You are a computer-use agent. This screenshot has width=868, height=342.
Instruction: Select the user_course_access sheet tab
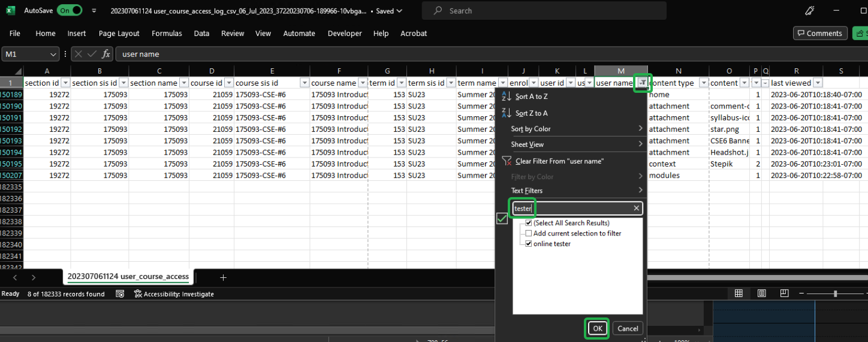coord(128,277)
